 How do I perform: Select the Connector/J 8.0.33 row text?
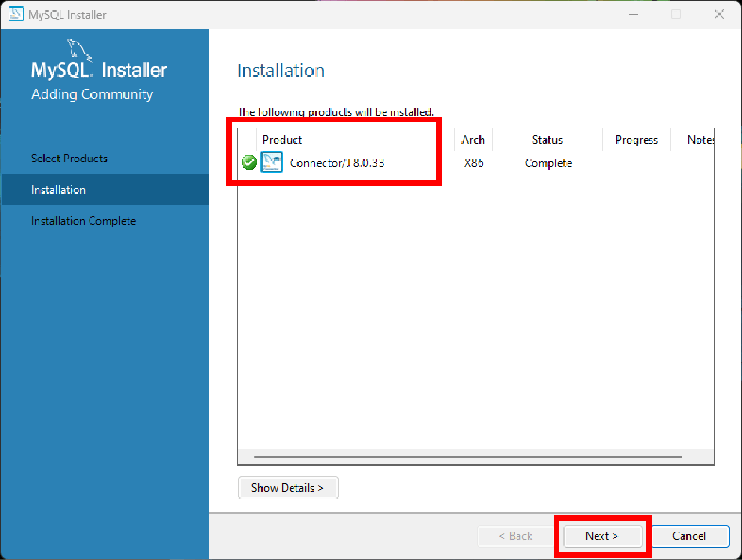(x=337, y=163)
